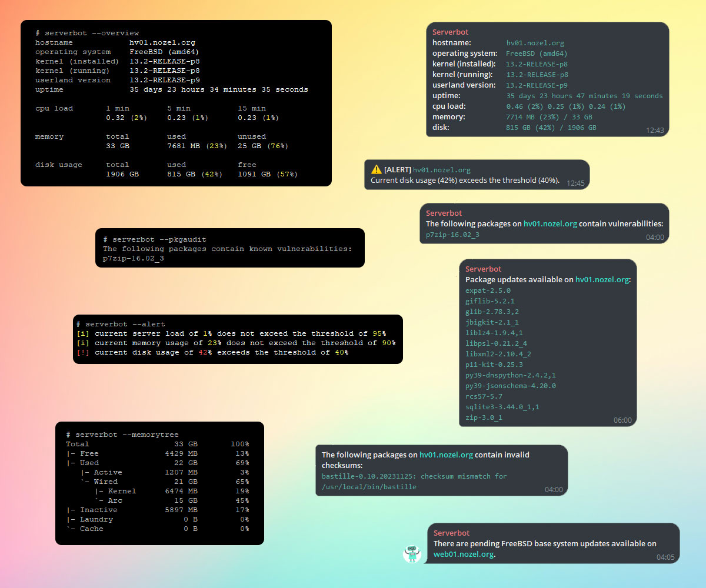
Task: Click the '# serverbot --pkgaudit' command line
Action: click(155, 239)
